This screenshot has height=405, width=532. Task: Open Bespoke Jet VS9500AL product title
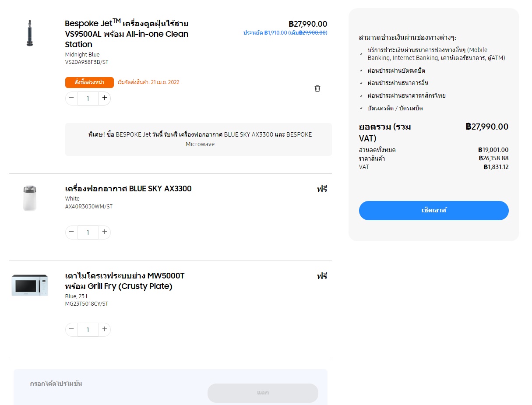[127, 34]
